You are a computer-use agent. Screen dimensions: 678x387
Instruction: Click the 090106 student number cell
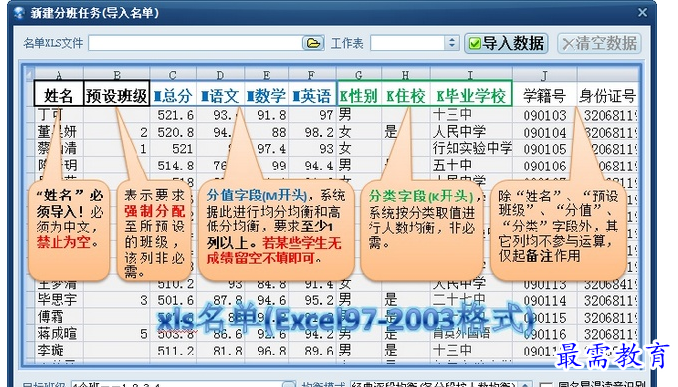point(544,166)
